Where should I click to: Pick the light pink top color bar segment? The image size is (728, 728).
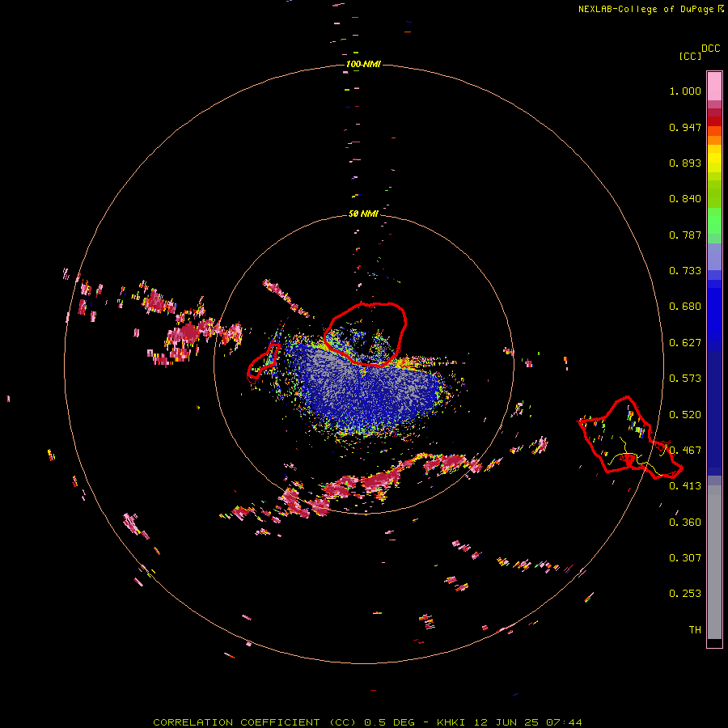tap(714, 87)
